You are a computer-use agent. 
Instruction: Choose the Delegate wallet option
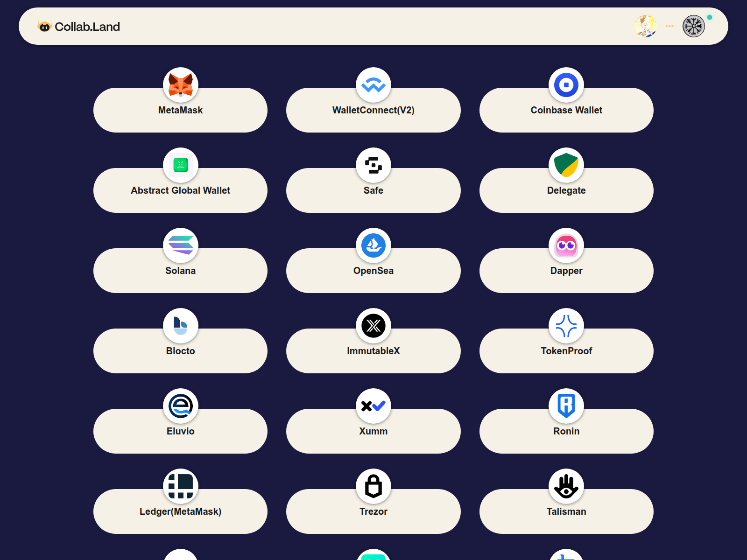click(x=566, y=190)
